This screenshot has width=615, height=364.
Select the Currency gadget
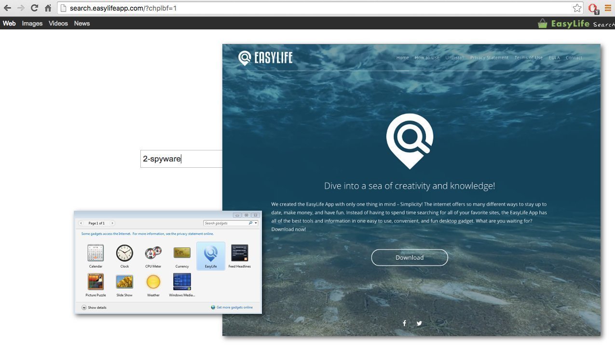[182, 256]
